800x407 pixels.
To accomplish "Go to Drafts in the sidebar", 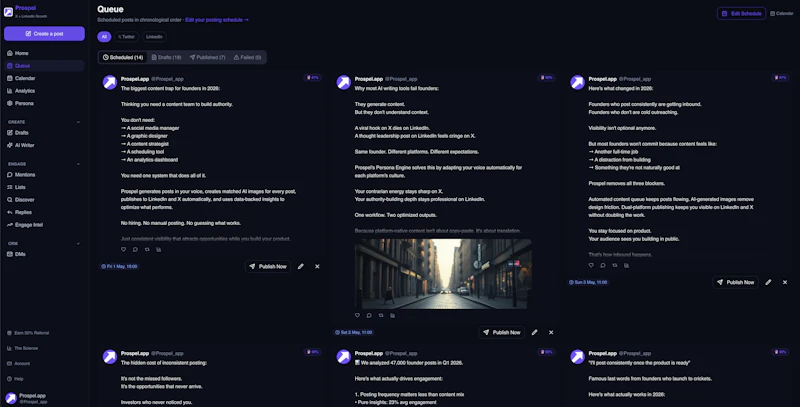I will pos(44,133).
